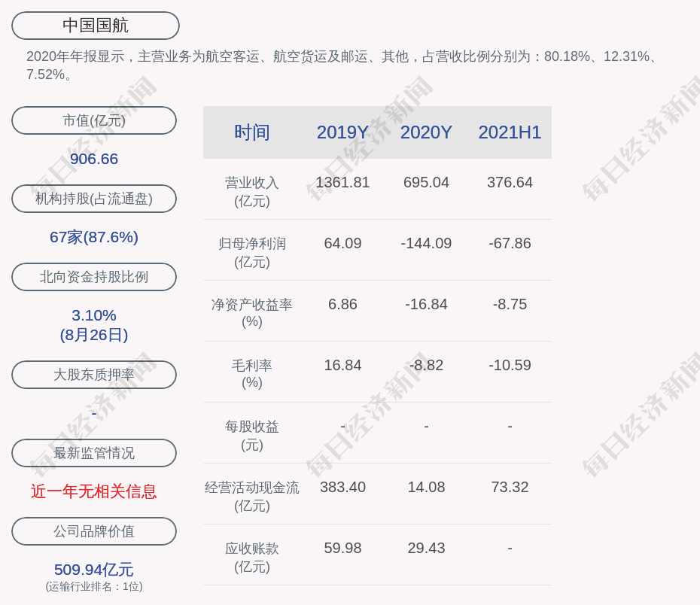Click the (8月26日) date text
Viewport: 700px width, 605px height.
coord(94,335)
